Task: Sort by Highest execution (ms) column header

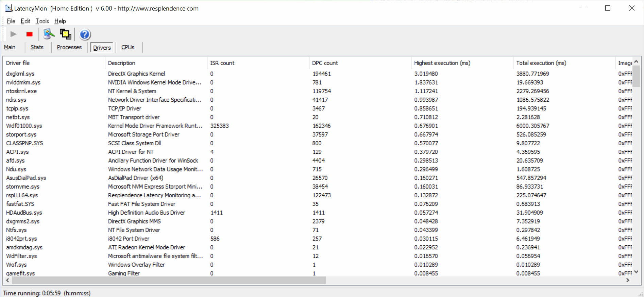Action: 442,63
